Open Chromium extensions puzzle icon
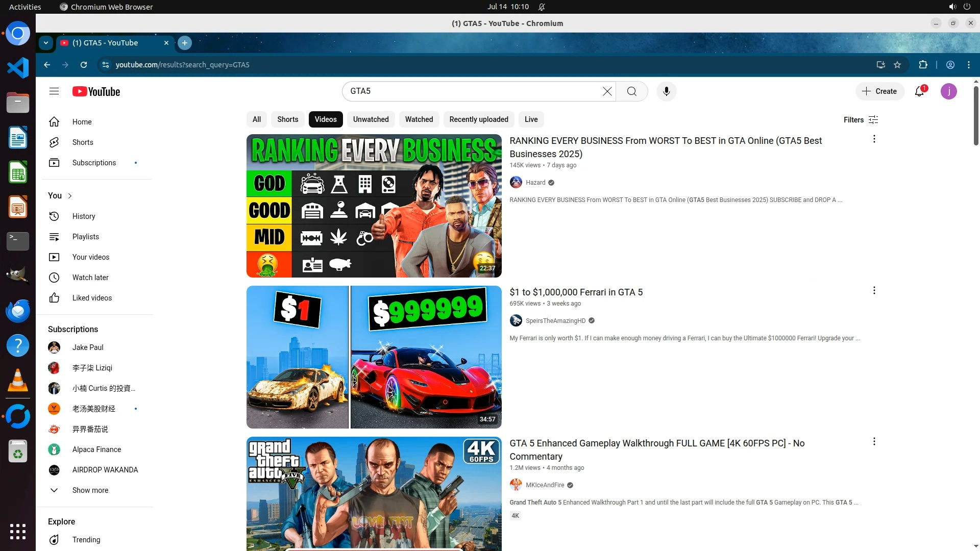 (923, 65)
